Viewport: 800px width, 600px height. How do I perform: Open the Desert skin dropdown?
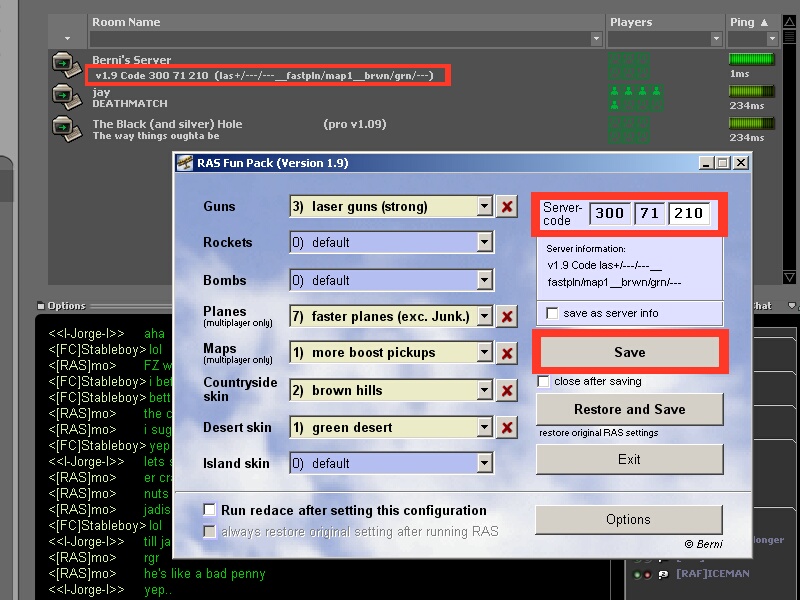coord(485,428)
